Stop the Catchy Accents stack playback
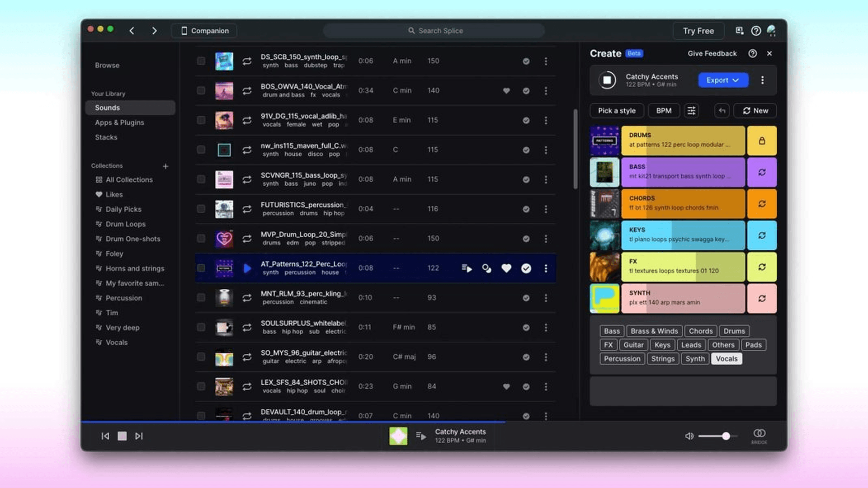 click(607, 80)
